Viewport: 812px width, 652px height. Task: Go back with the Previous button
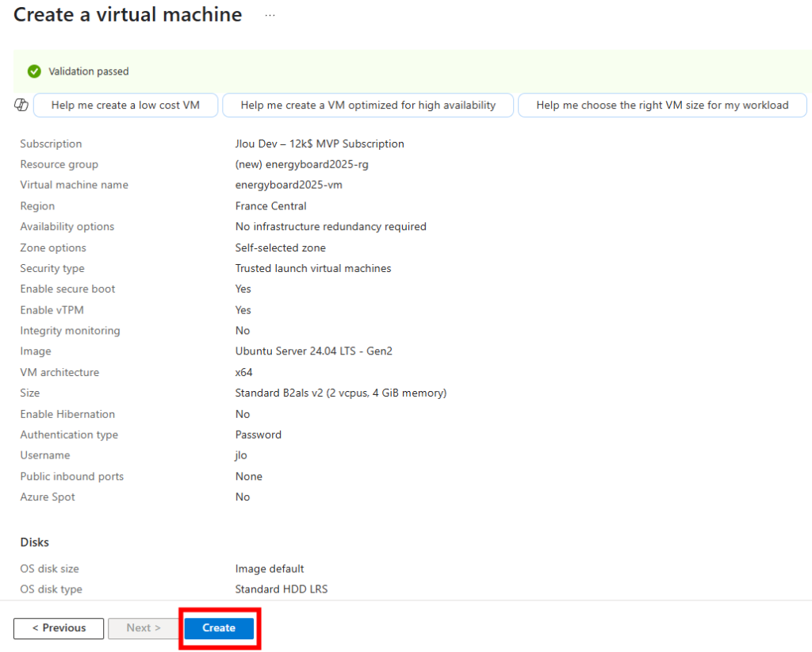point(59,627)
